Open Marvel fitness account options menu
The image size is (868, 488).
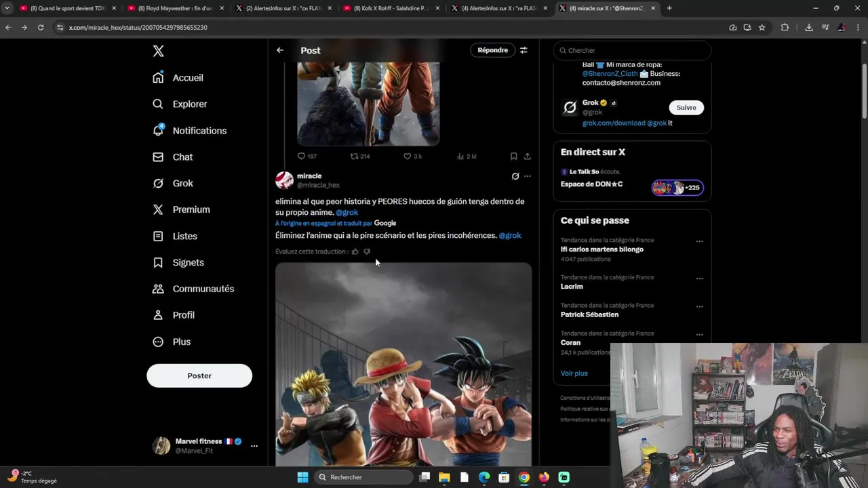(x=254, y=446)
